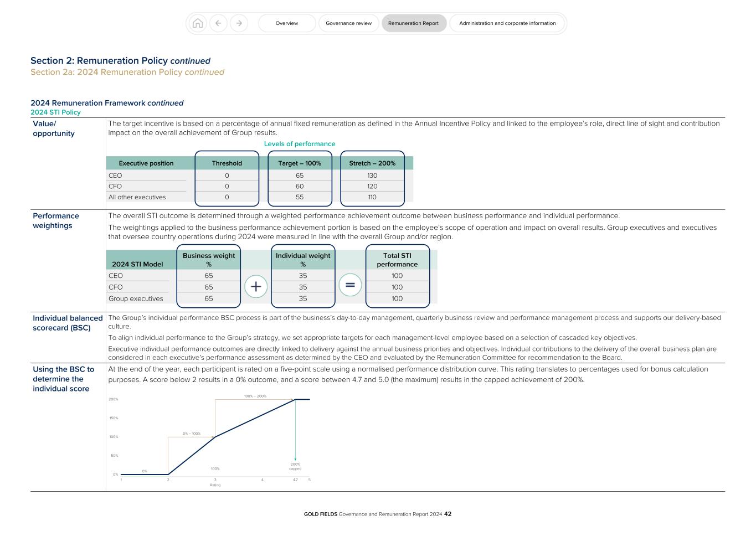The height and width of the screenshot is (536, 756).
Task: Click the equals symbol before Total STI performance
Action: pyautogui.click(x=351, y=285)
